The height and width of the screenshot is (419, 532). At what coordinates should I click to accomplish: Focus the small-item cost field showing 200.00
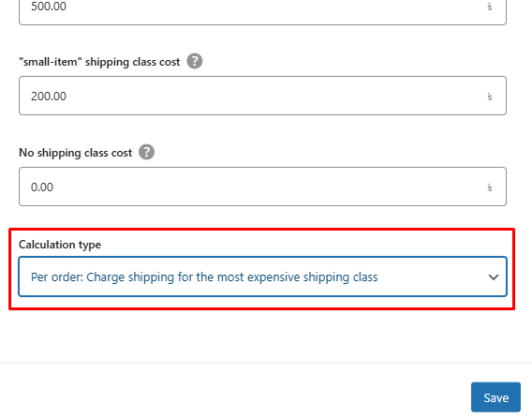click(262, 96)
